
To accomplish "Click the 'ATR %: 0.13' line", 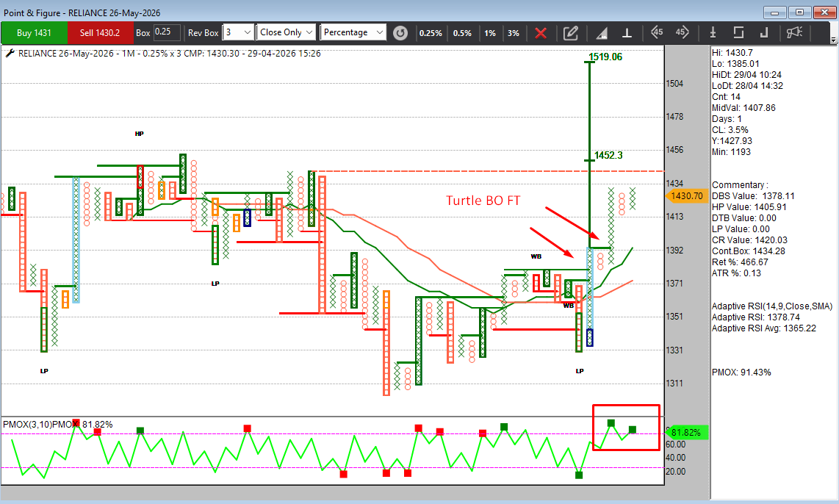I will pos(736,273).
